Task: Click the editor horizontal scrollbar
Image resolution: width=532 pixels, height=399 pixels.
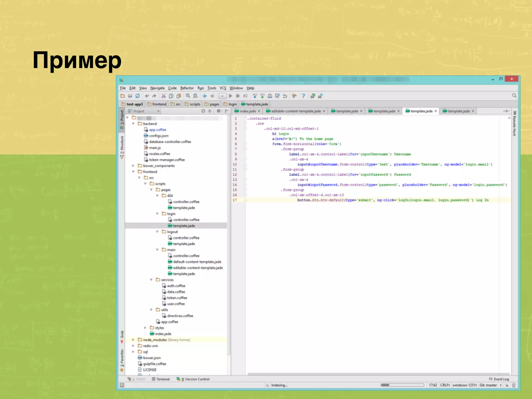Action: tap(378, 374)
